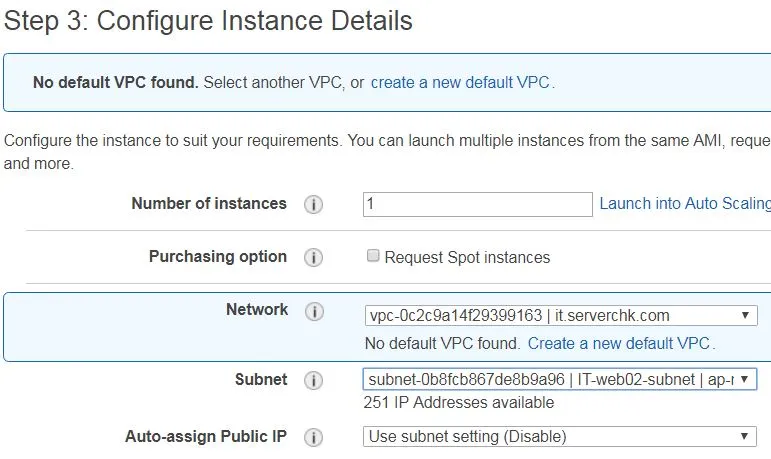The height and width of the screenshot is (459, 771).
Task: Expand the Subnet selection dropdown
Action: coord(560,379)
